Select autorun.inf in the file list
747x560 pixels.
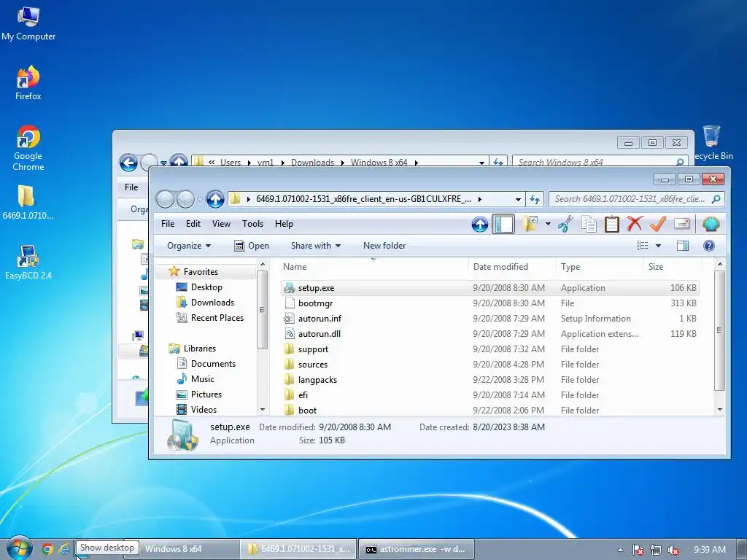tap(489, 319)
